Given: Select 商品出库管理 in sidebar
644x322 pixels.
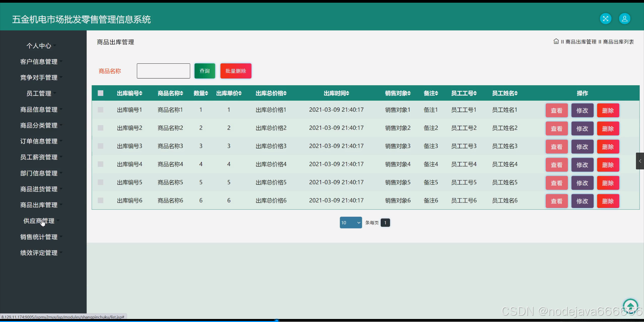Looking at the screenshot, I should (39, 205).
